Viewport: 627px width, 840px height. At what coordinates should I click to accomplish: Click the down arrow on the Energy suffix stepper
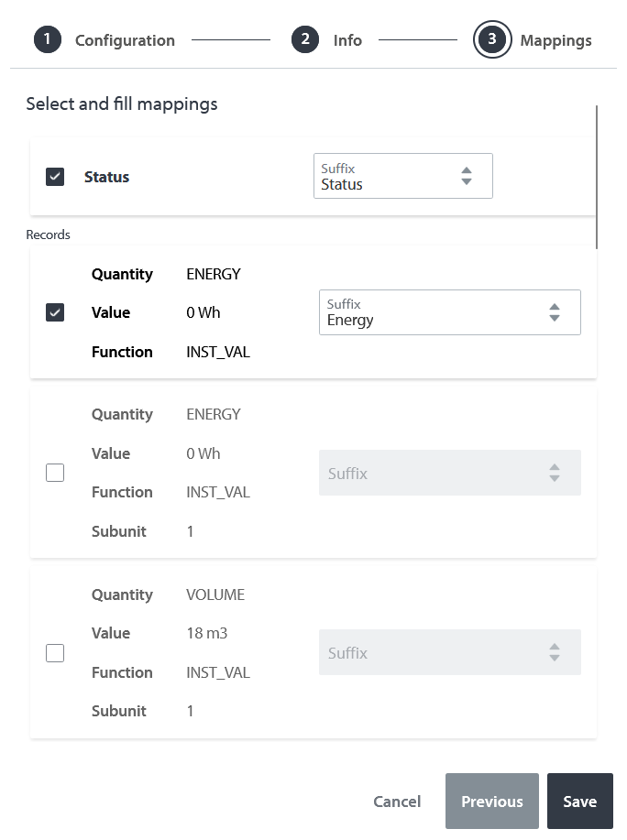click(x=555, y=318)
